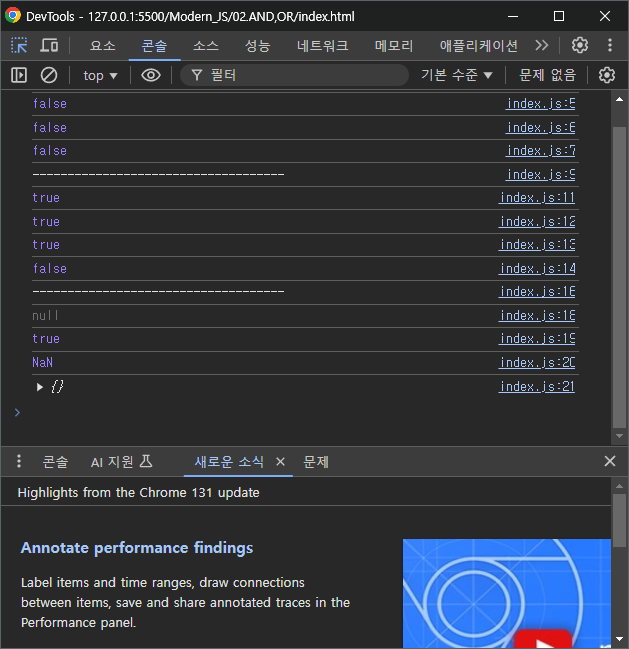
Task: Open the 요소 tab
Action: [103, 45]
